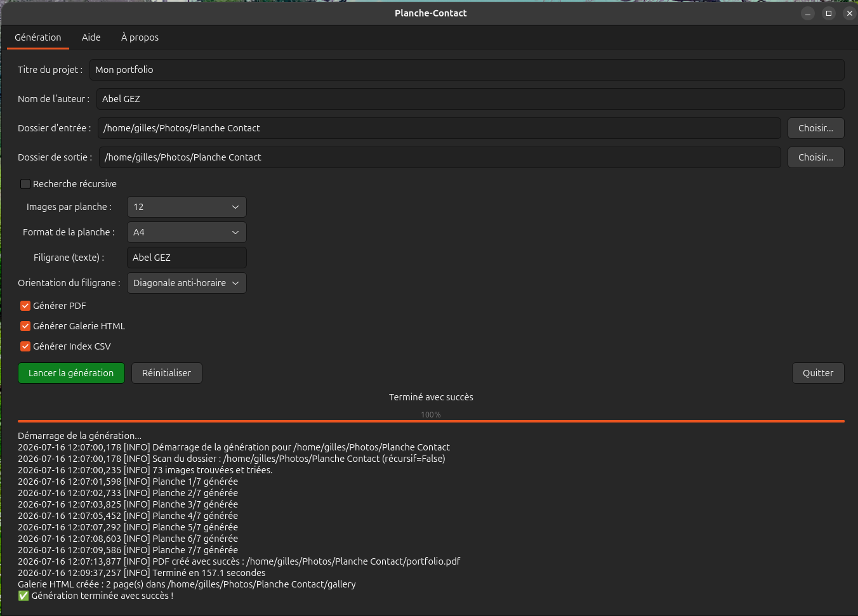Click the Planche-Contact window title
This screenshot has height=616, width=858.
[431, 13]
